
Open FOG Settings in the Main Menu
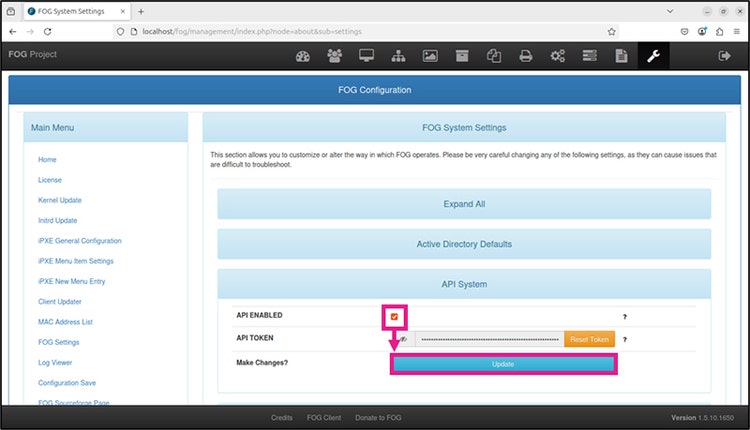(x=58, y=342)
